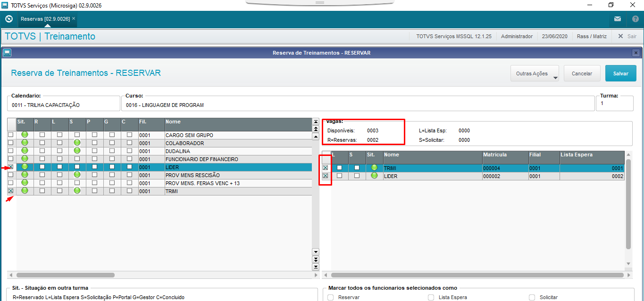644x301 pixels.
Task: Click the single down arrow of employee list
Action: pyautogui.click(x=316, y=252)
